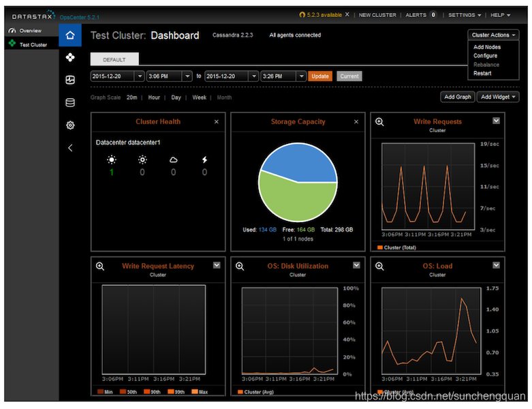Open the cluster ring view icon
Image resolution: width=532 pixels, height=409 pixels.
coord(70,57)
